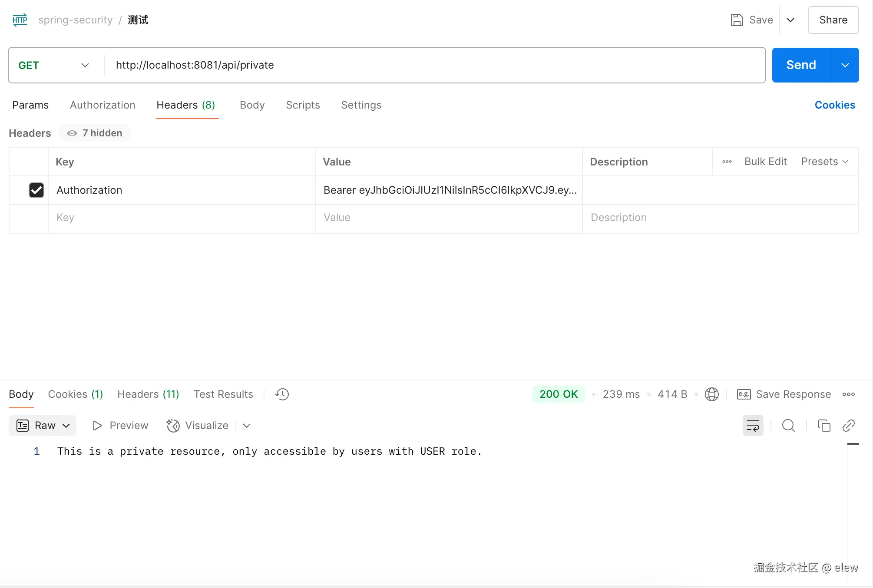
Task: Click the network globe icon
Action: pos(711,394)
